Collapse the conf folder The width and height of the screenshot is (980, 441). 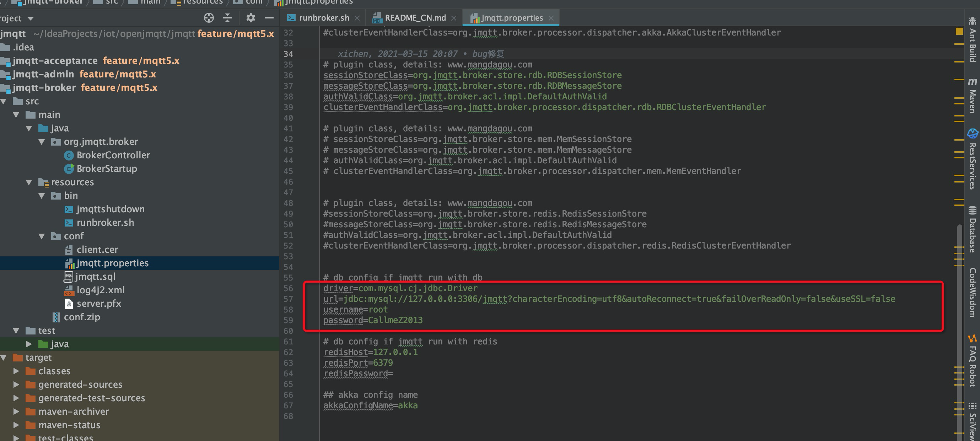[42, 236]
